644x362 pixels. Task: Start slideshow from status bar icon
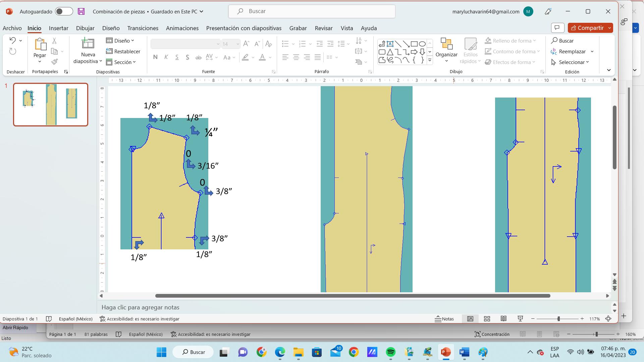(520, 319)
